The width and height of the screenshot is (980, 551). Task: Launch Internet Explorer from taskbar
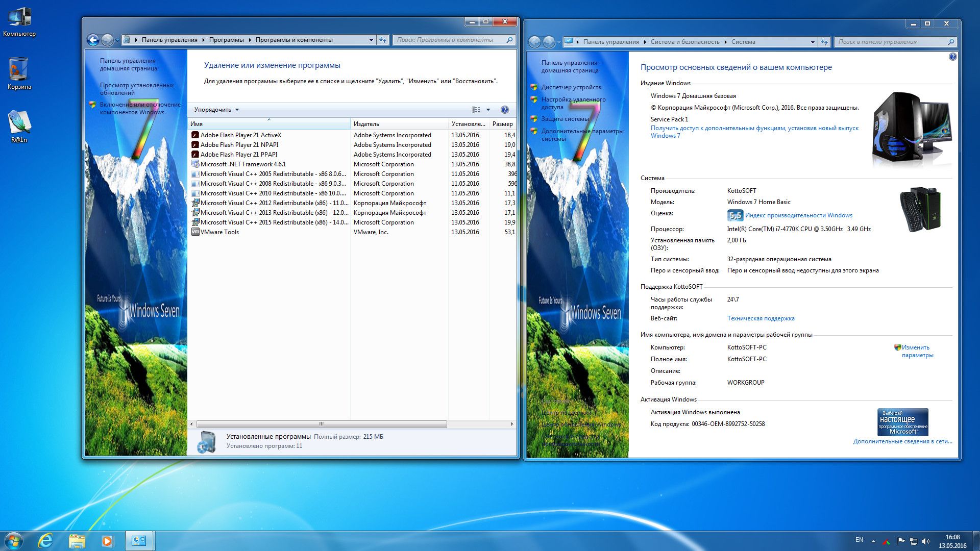coord(45,541)
